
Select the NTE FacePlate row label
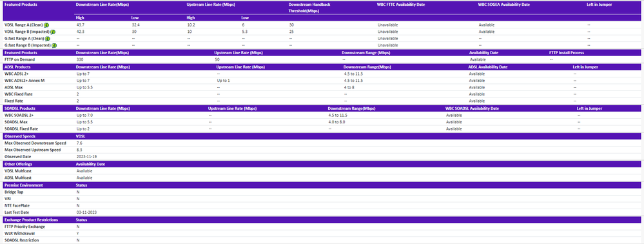click(17, 205)
